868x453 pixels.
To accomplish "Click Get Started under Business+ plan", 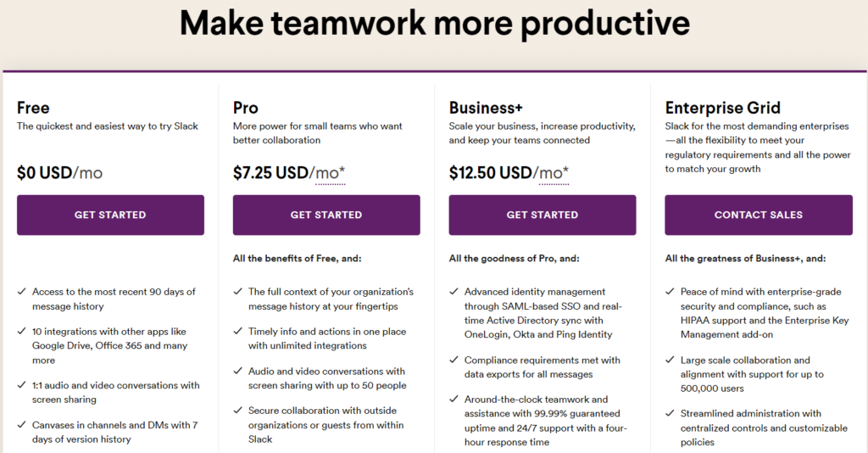I will pyautogui.click(x=542, y=215).
